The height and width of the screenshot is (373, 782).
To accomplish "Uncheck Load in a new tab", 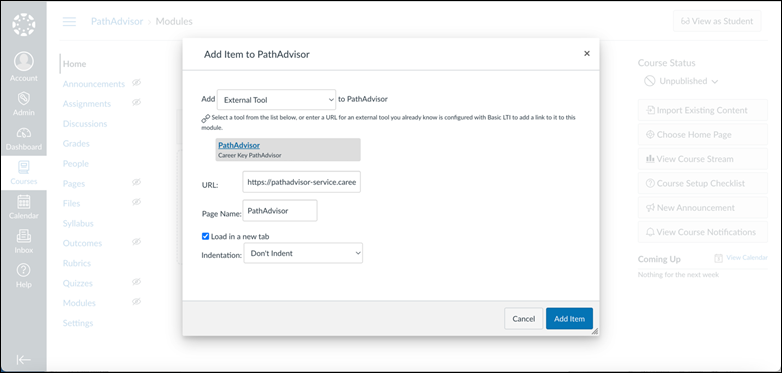I will click(205, 236).
